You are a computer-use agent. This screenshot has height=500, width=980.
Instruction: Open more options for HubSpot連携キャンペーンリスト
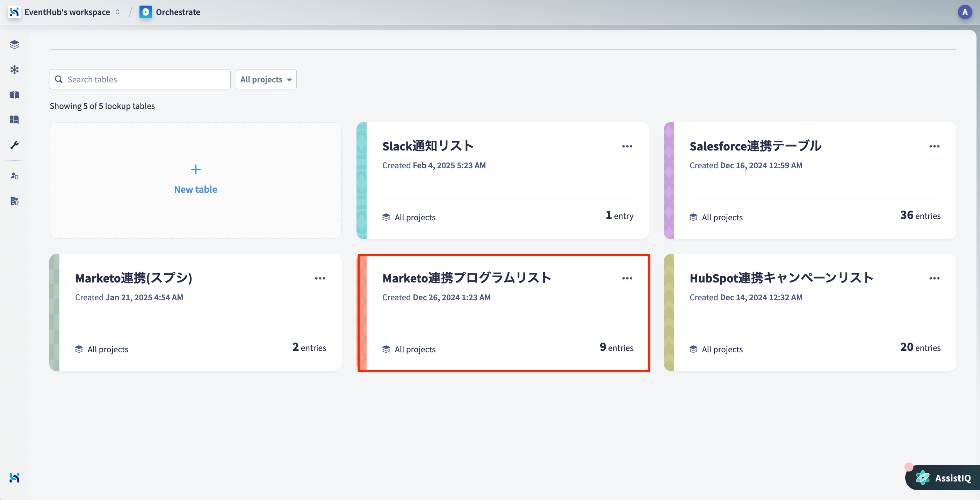point(934,278)
